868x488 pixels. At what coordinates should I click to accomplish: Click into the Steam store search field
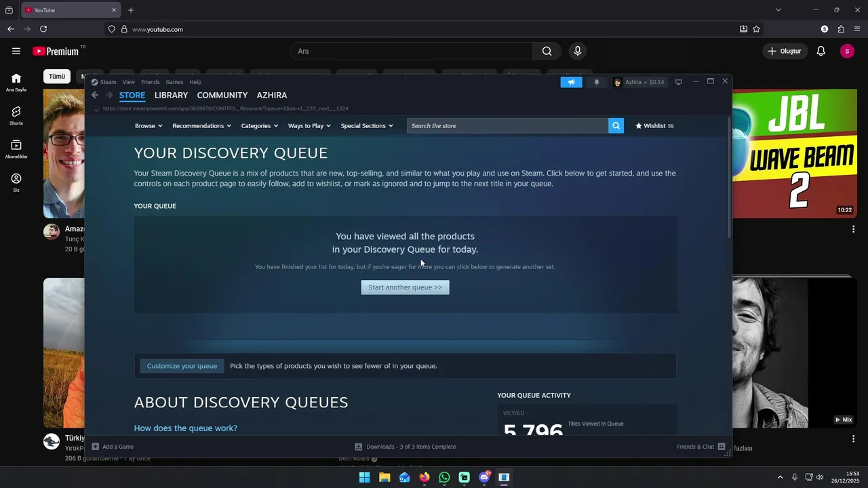pyautogui.click(x=507, y=125)
